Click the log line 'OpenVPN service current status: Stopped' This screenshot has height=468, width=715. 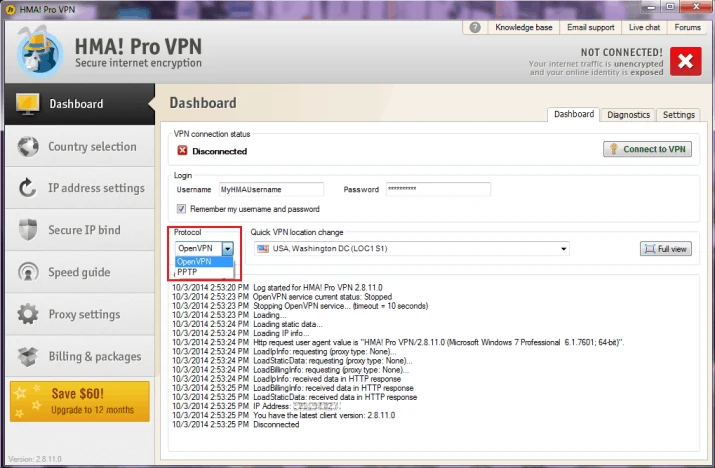point(282,296)
